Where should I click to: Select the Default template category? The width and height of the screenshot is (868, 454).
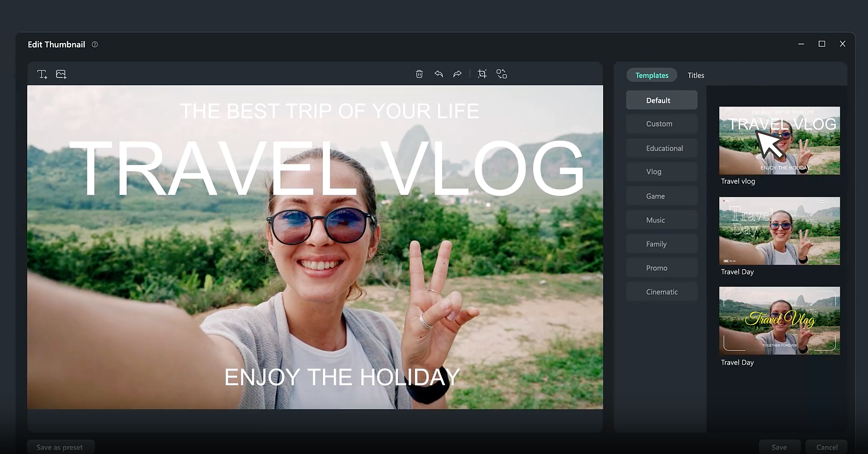coord(662,100)
